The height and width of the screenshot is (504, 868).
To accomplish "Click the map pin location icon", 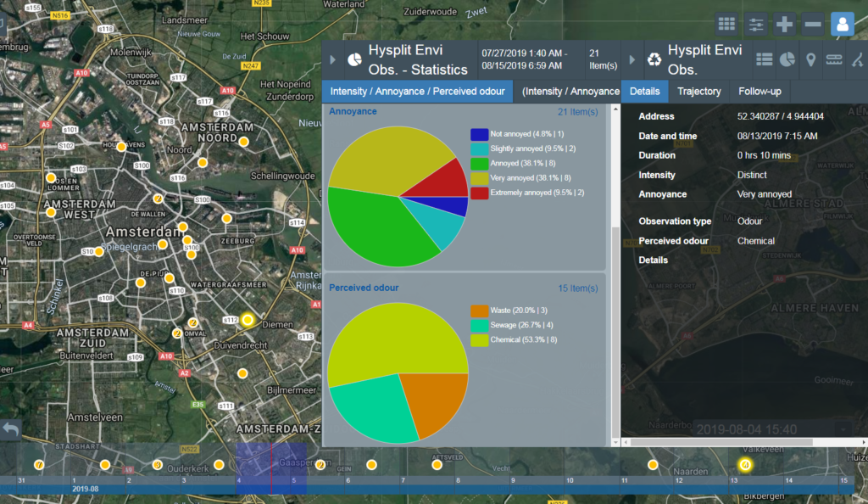I will pyautogui.click(x=810, y=59).
